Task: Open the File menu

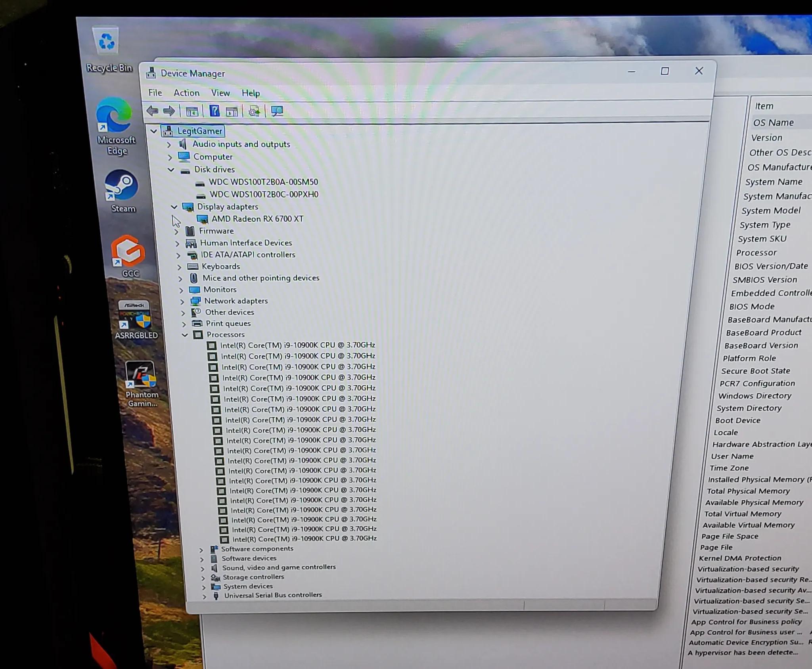Action: pyautogui.click(x=155, y=92)
